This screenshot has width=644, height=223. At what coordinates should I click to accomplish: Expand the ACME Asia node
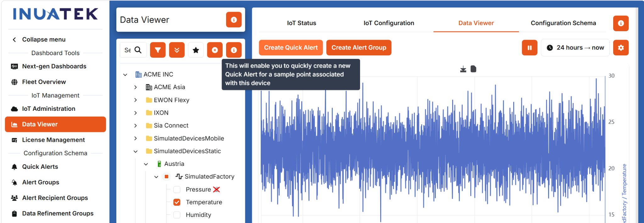pos(136,87)
